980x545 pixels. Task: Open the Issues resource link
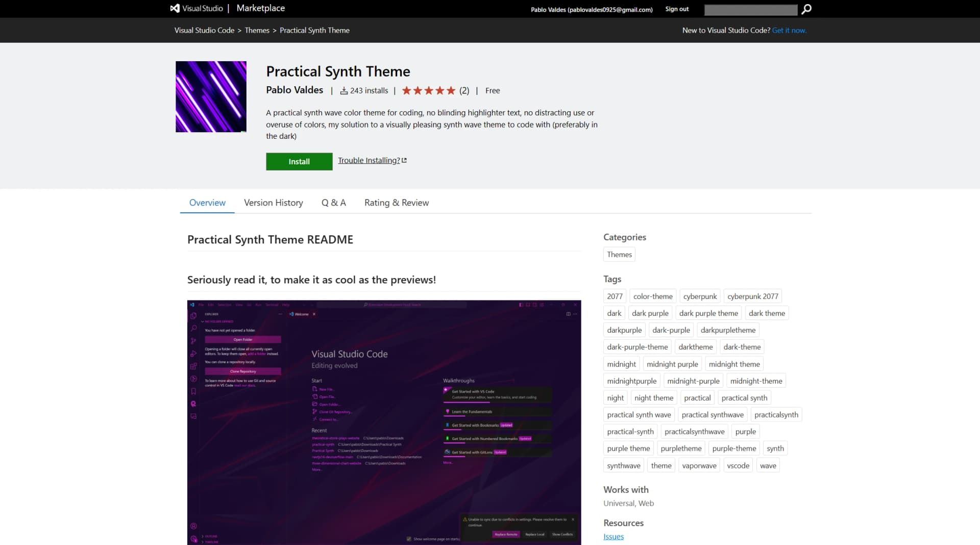pyautogui.click(x=613, y=536)
